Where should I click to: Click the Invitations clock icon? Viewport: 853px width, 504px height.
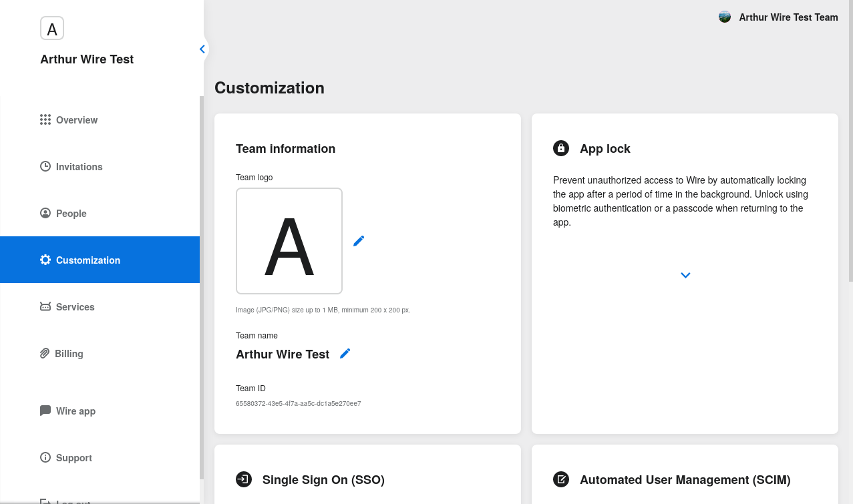coord(45,166)
